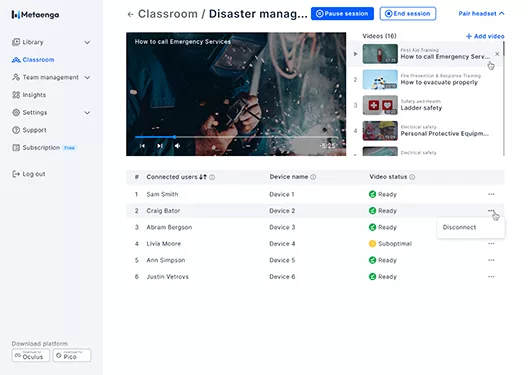Click Log out
Image resolution: width=528 pixels, height=375 pixels.
point(28,174)
